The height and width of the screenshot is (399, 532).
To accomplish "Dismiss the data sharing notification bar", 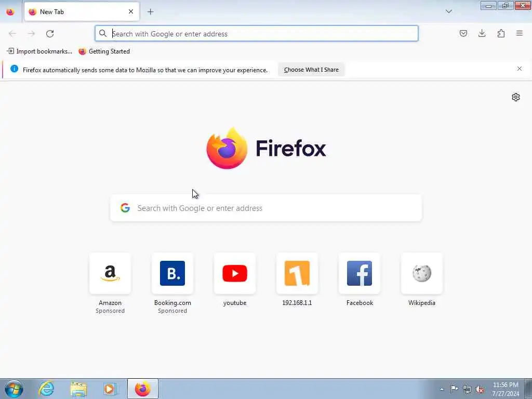I will coord(520,69).
